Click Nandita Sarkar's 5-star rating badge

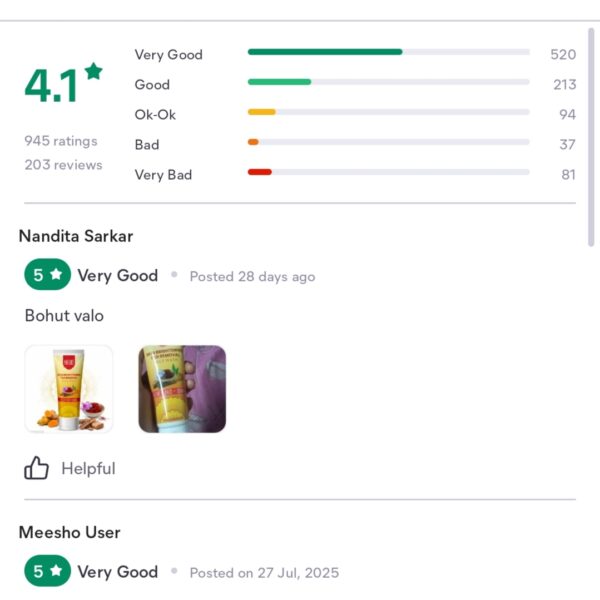47,274
